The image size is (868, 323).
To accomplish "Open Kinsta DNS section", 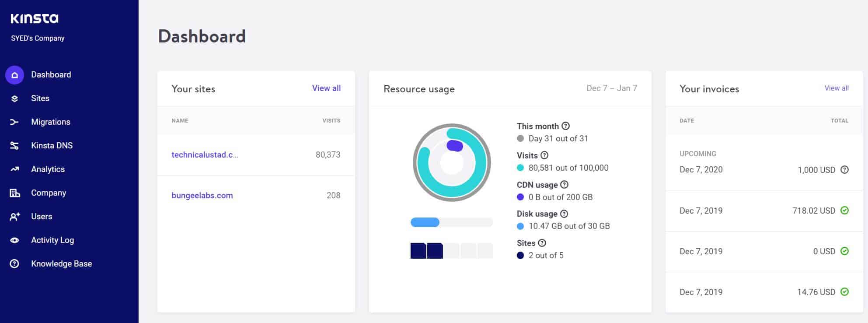I will 52,146.
